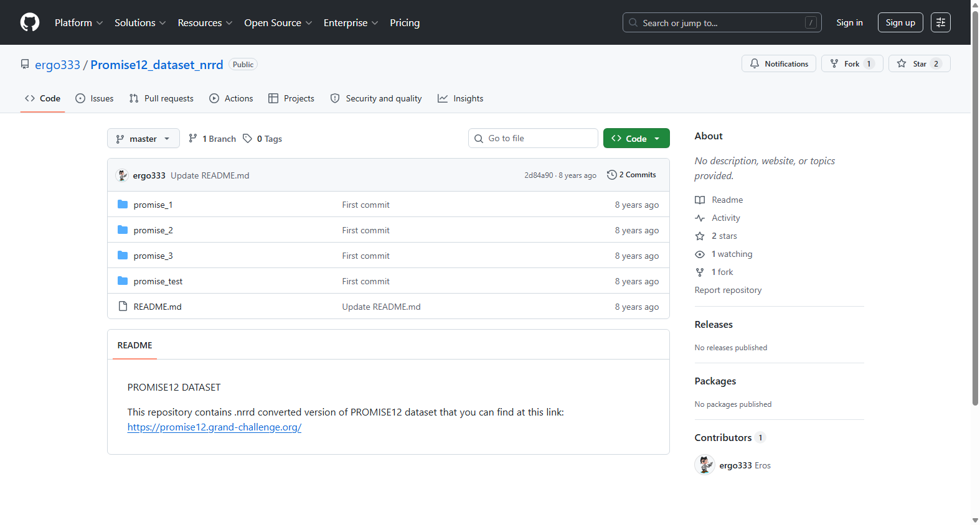980x525 pixels.
Task: Click the README.md file icon
Action: 123,307
